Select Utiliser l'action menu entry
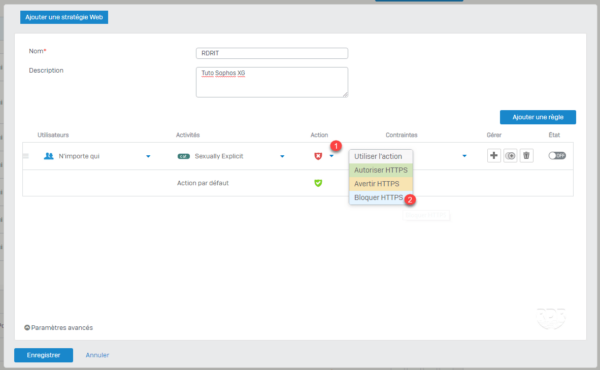Viewport: 600px width, 370px height. (381, 156)
